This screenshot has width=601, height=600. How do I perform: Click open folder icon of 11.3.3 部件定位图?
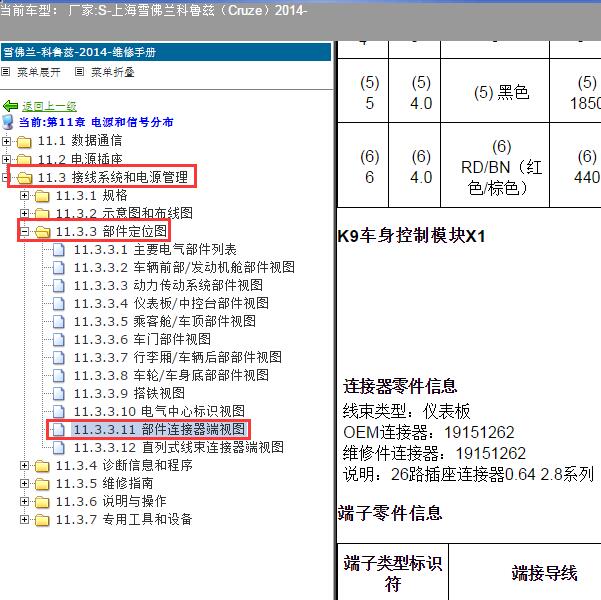click(43, 232)
